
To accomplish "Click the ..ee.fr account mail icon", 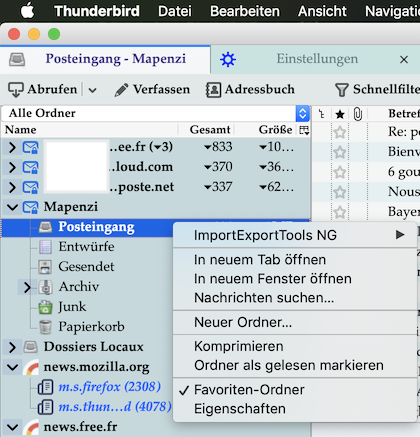I will pyautogui.click(x=31, y=147).
